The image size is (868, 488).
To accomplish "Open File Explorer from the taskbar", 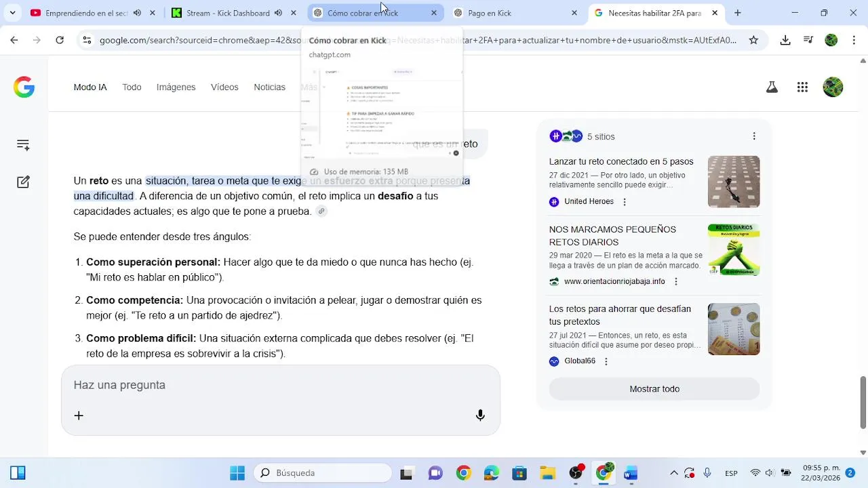I will pyautogui.click(x=548, y=473).
